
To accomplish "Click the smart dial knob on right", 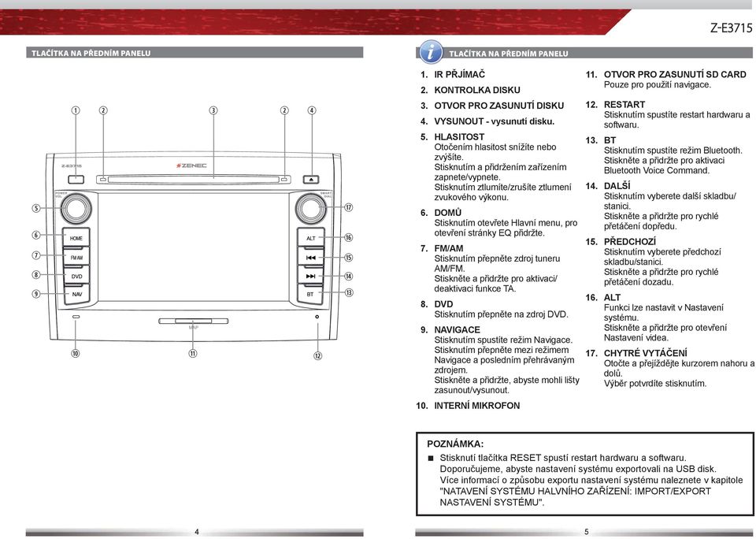I will point(311,208).
